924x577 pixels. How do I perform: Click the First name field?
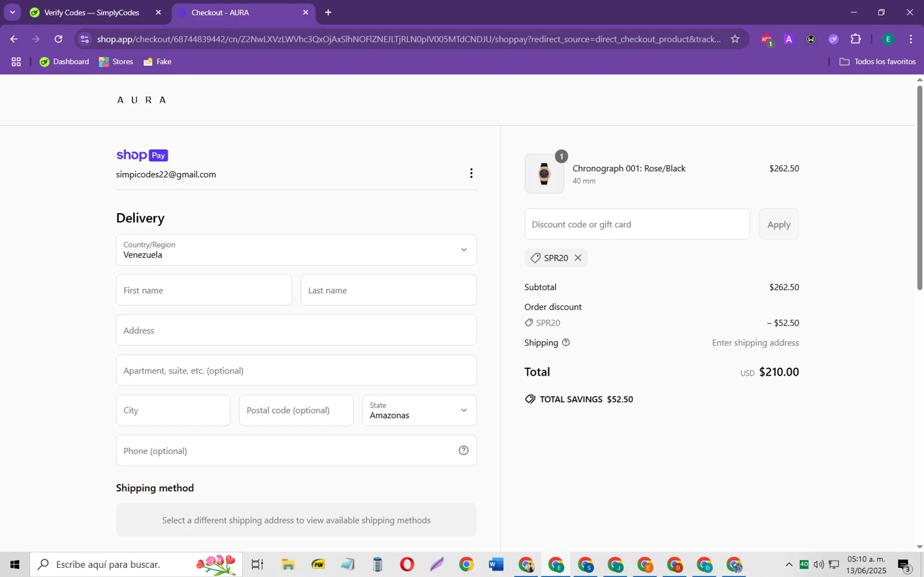pyautogui.click(x=204, y=290)
